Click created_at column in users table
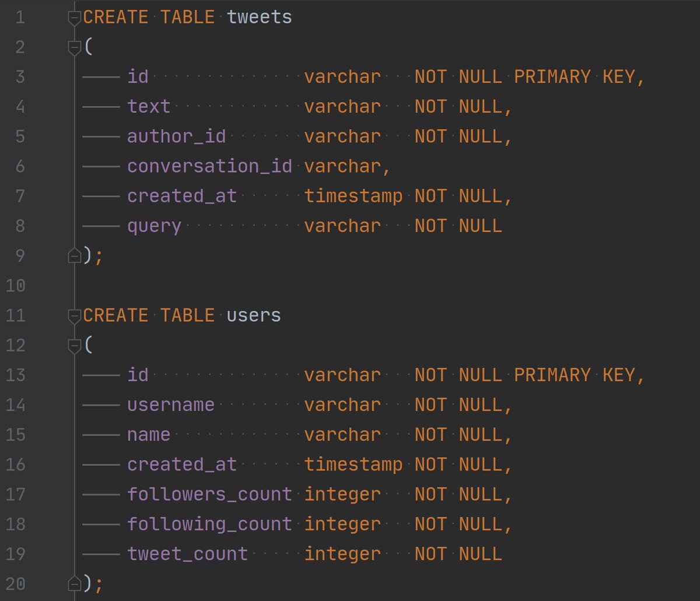 [182, 464]
